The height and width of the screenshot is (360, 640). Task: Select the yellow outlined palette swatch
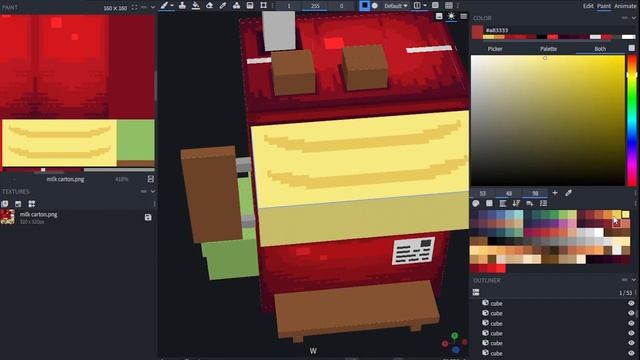625,214
